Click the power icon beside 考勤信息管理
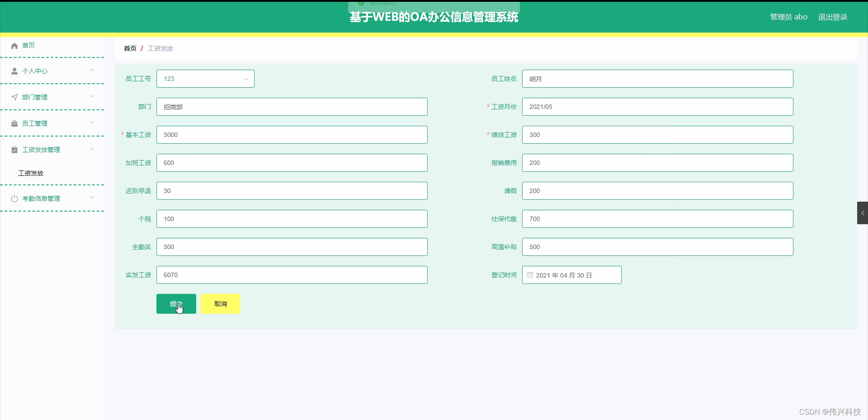This screenshot has width=868, height=420. [14, 198]
